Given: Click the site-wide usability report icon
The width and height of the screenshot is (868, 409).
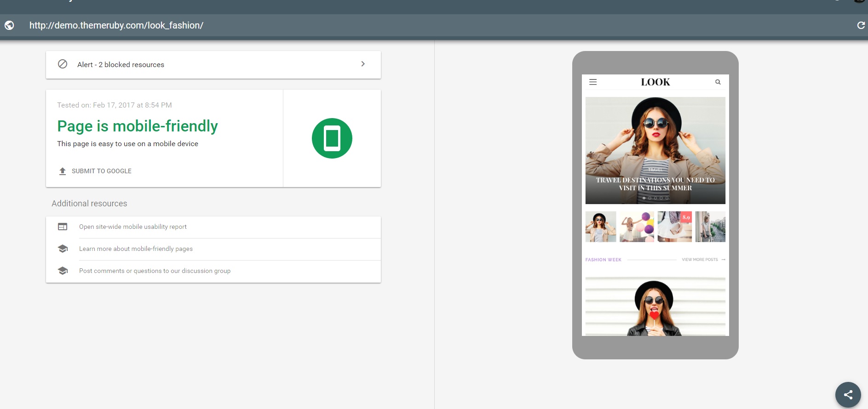Looking at the screenshot, I should [63, 227].
